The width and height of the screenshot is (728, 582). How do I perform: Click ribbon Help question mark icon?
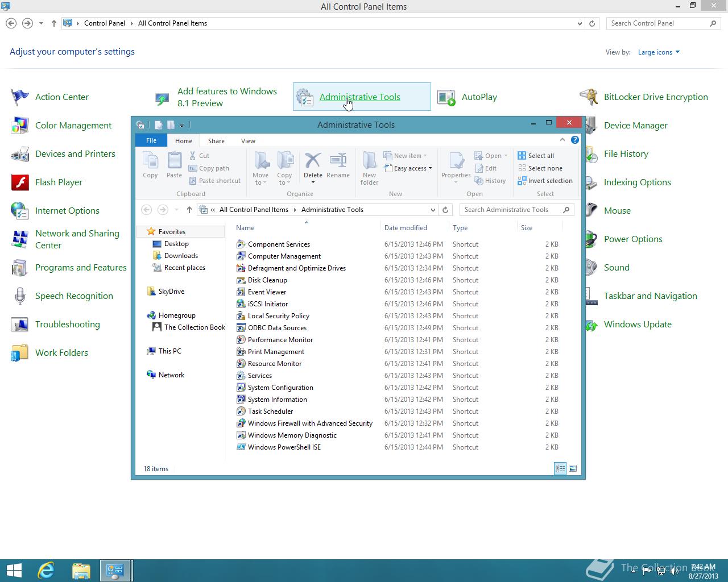575,140
